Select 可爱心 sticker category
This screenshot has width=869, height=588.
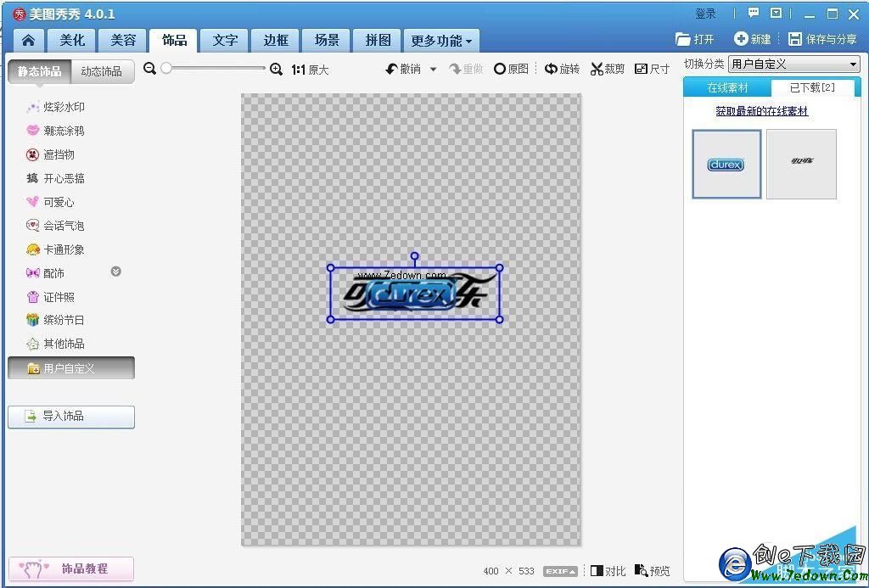coord(50,202)
